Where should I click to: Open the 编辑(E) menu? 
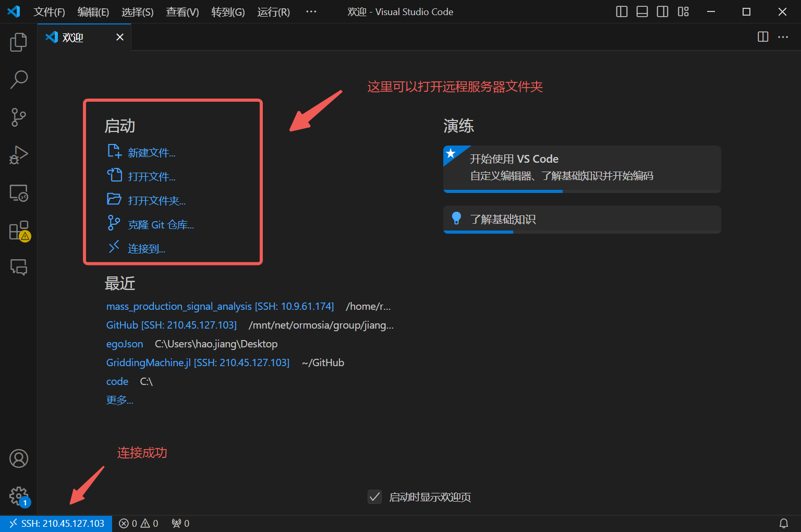pos(93,11)
